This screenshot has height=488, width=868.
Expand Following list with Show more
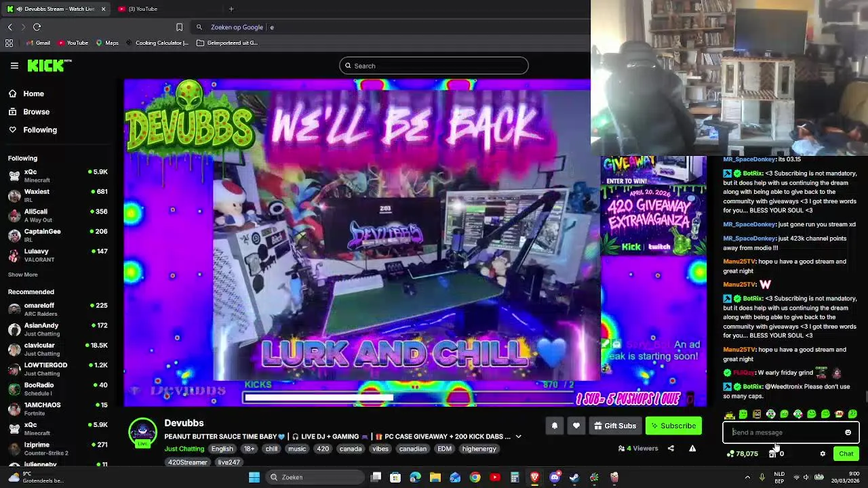click(22, 274)
